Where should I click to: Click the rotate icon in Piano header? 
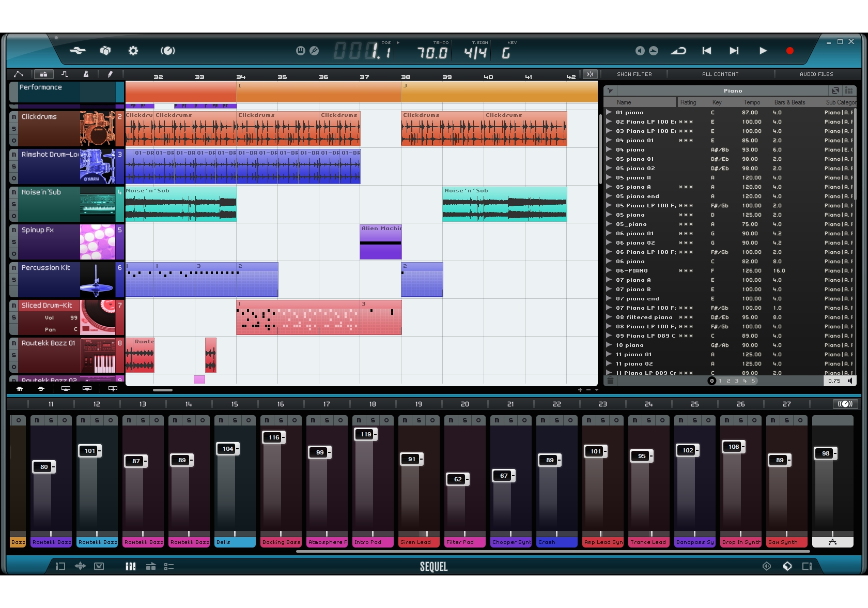pos(835,90)
